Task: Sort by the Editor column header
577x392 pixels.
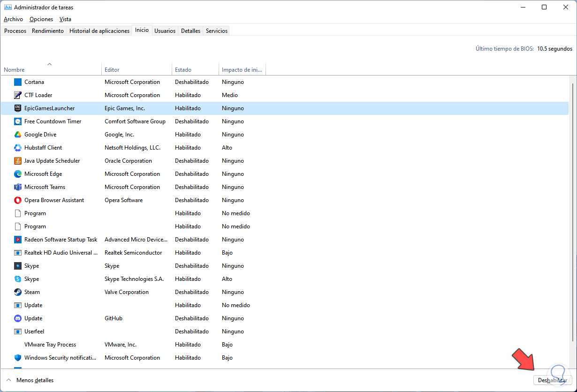Action: tap(137, 68)
